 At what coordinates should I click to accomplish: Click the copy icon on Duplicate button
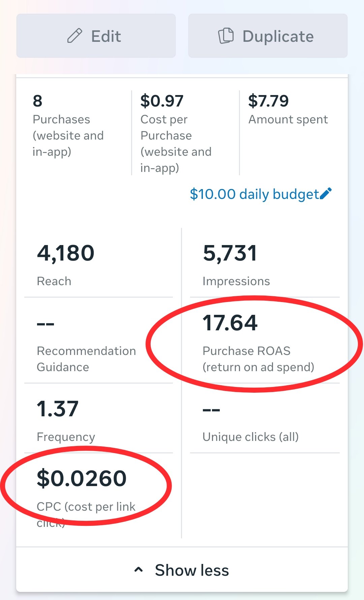click(x=226, y=36)
